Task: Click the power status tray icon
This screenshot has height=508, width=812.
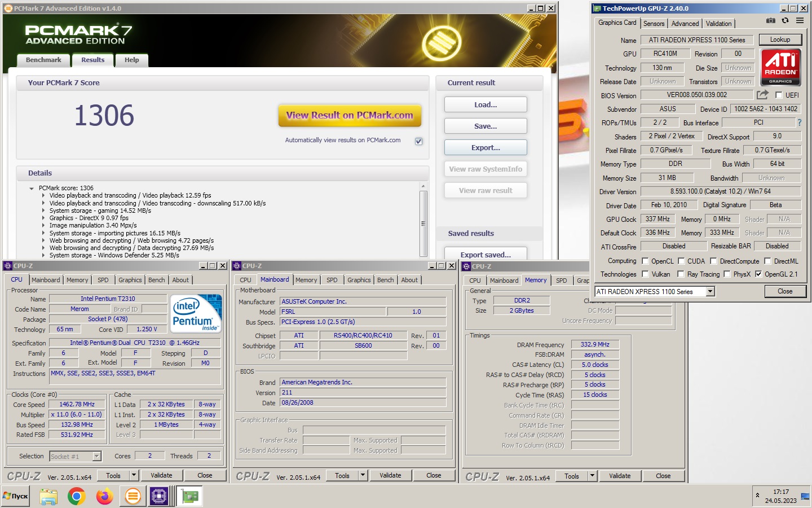Action: 805,496
